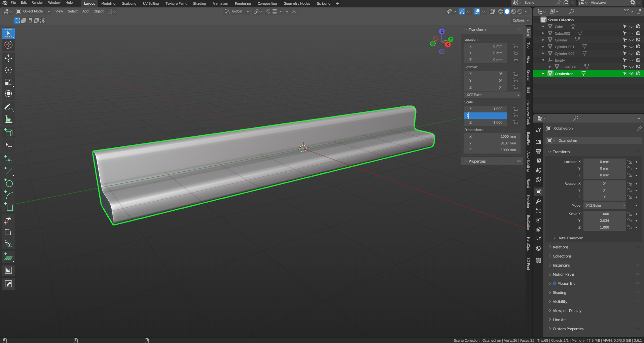Click the Options button in viewport header

(x=521, y=21)
